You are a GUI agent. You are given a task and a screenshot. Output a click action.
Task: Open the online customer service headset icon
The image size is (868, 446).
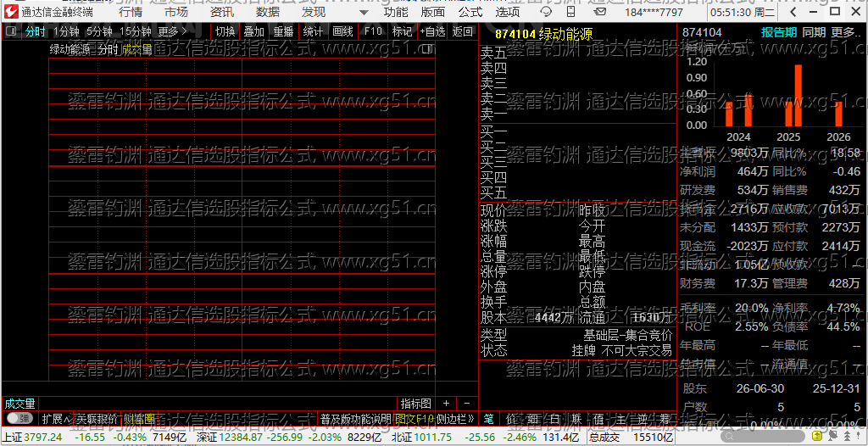(546, 12)
